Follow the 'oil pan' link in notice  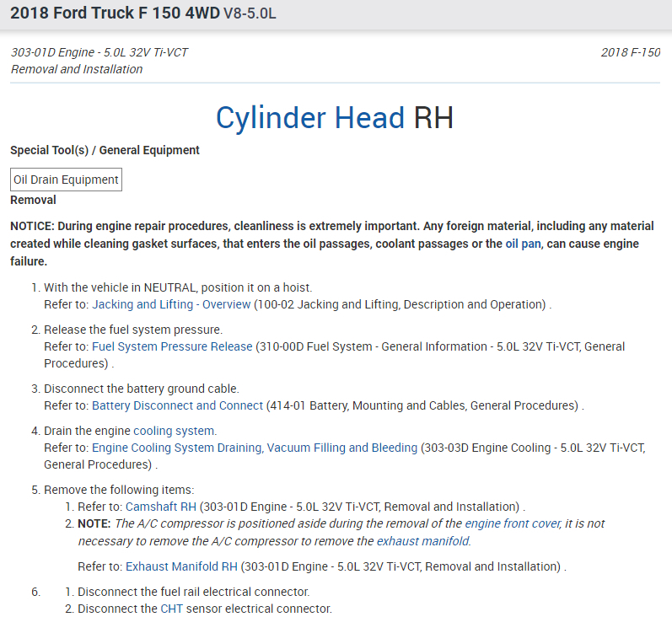coord(523,244)
